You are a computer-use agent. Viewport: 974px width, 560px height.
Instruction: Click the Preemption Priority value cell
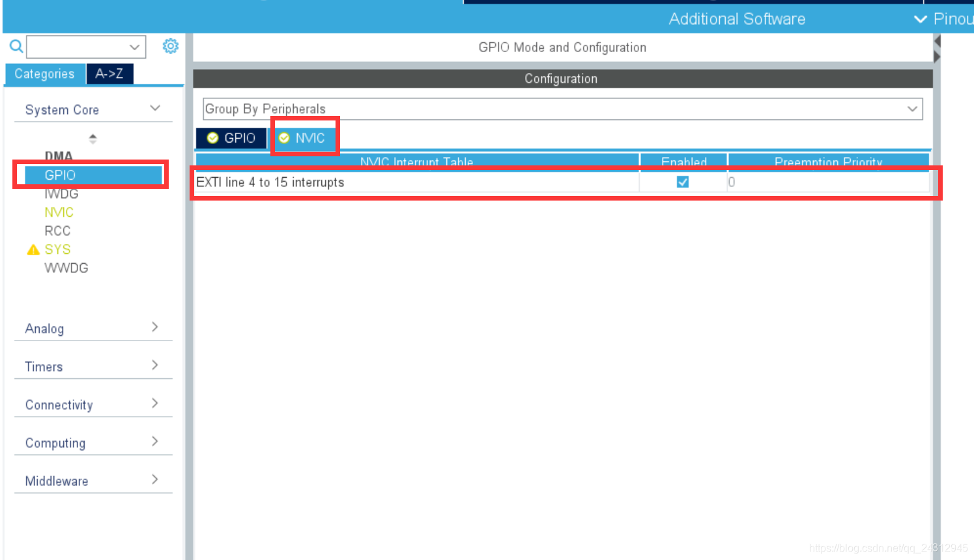coord(828,182)
